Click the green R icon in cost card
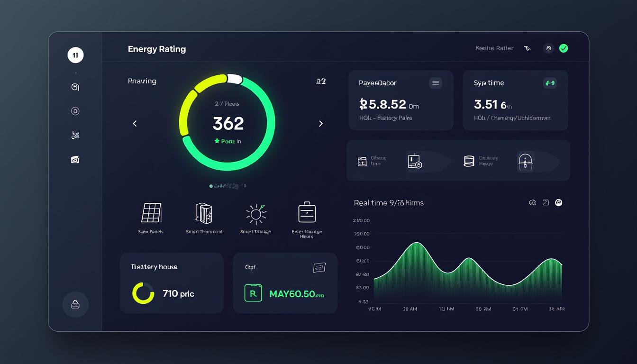The width and height of the screenshot is (637, 364). (253, 293)
